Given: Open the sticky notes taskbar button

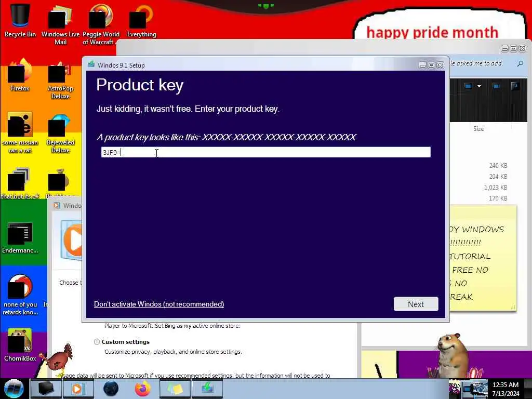Looking at the screenshot, I should (175, 389).
